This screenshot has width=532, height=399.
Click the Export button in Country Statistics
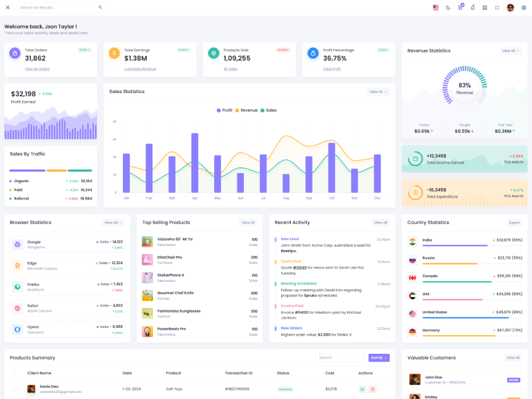coord(514,223)
